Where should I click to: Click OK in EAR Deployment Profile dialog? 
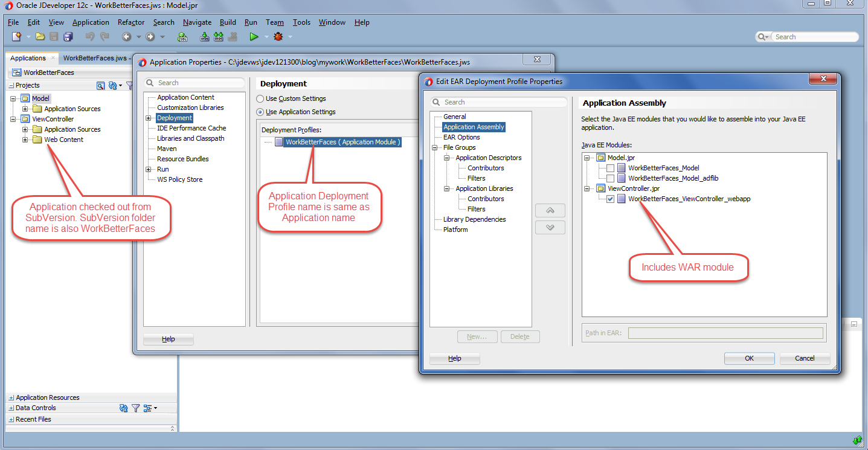tap(749, 358)
